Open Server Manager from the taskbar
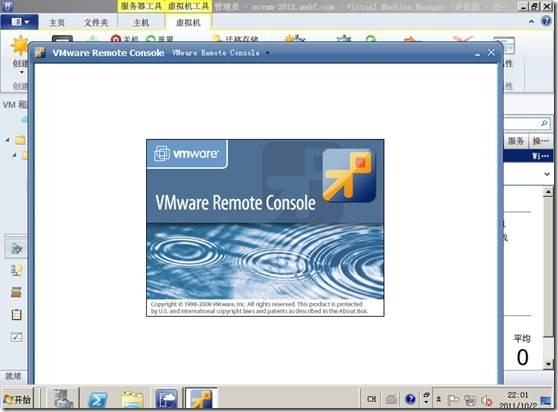Image resolution: width=558 pixels, height=412 pixels. (x=64, y=398)
